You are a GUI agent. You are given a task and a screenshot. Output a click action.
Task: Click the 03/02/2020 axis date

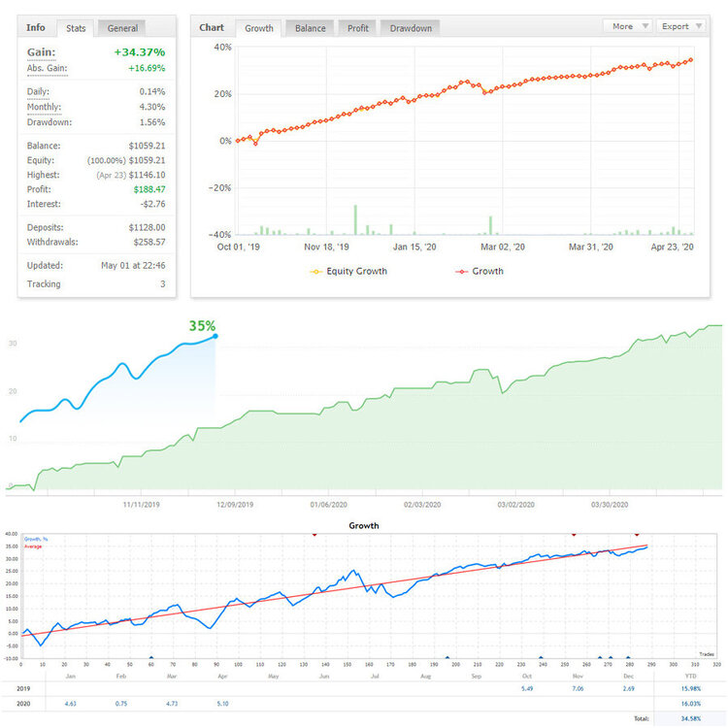click(x=515, y=505)
